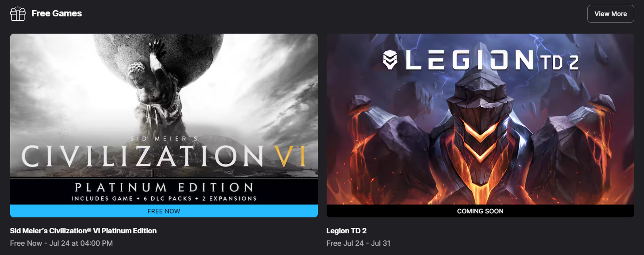Click the small SID MEIER'S text above Civilization
The image size is (644, 255).
164,139
